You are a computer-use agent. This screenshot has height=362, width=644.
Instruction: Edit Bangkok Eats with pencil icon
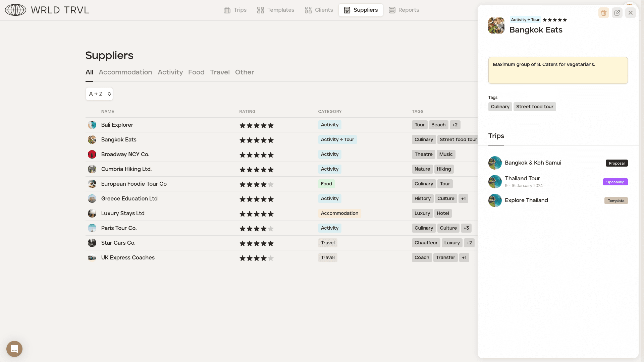click(617, 13)
